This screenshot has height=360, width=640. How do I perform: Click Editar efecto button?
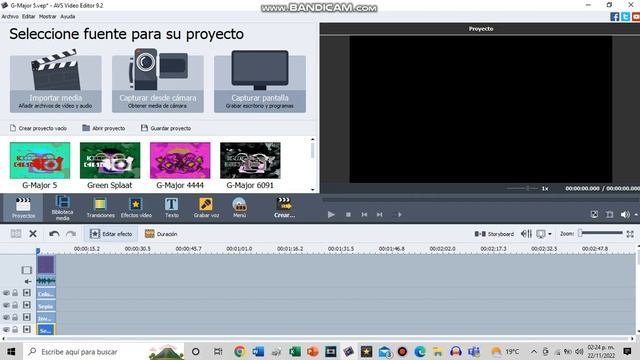[111, 234]
